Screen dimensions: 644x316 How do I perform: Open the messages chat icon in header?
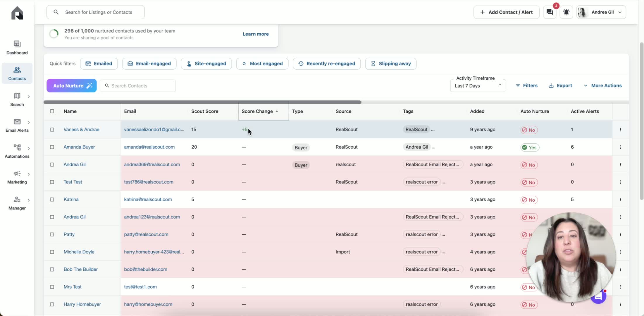click(550, 12)
